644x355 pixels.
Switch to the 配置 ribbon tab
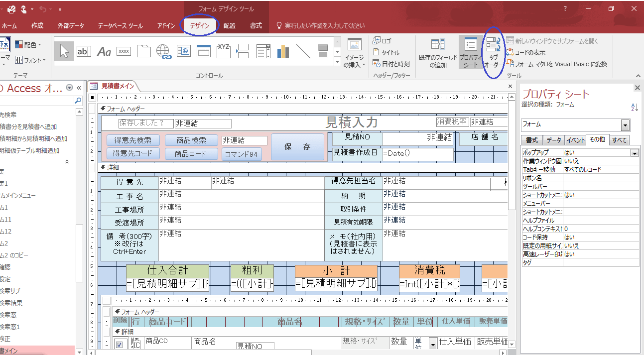230,26
